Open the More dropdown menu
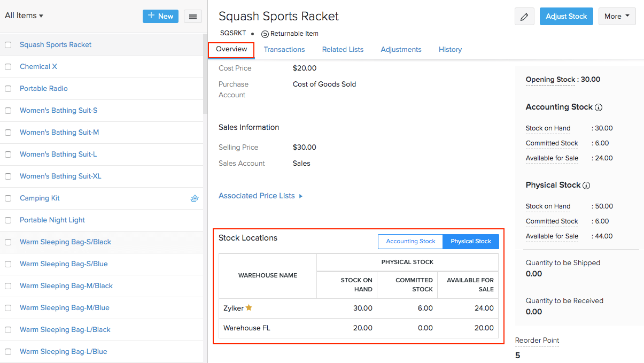Viewport: 644px width, 363px height. click(x=617, y=17)
